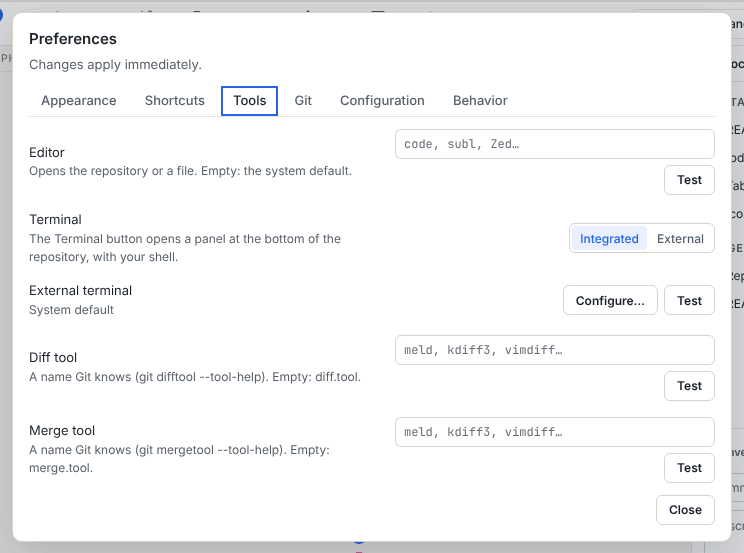Test the Merge tool
Viewport: 744px width, 553px height.
point(689,468)
